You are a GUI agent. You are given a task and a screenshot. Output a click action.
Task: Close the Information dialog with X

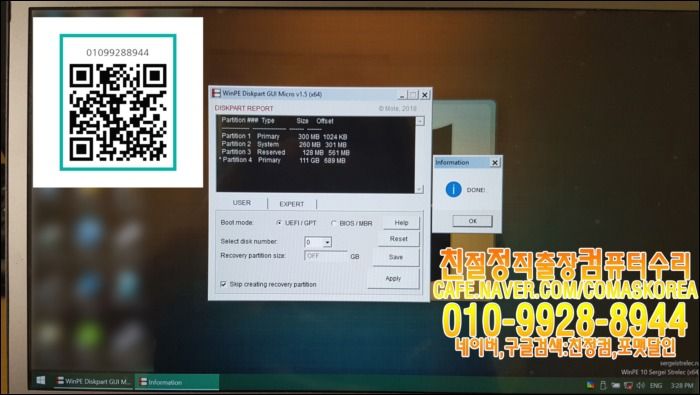pos(495,163)
